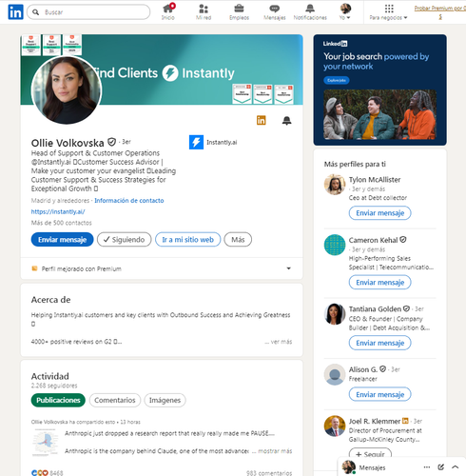The height and width of the screenshot is (476, 466).
Task: Click the Premium chip icon beside Perfil mejorado
Action: [x=34, y=268]
